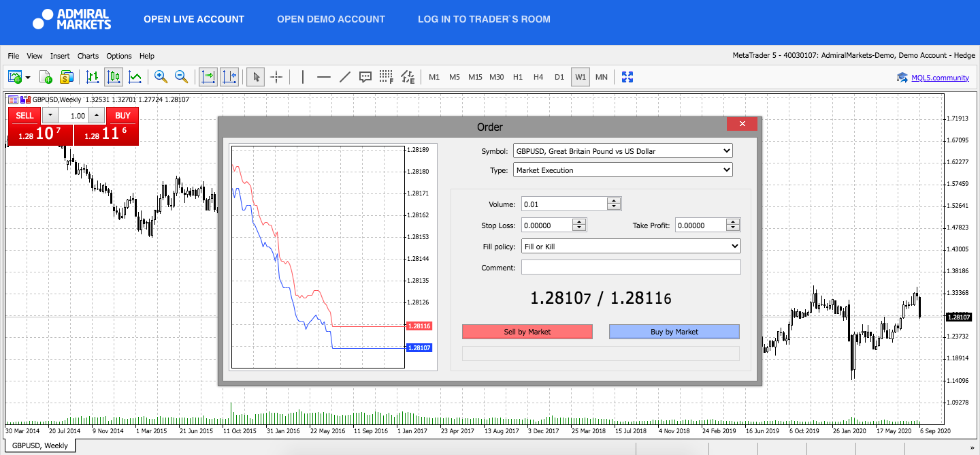This screenshot has width=980, height=455.
Task: Click the Volume 0.01 input field
Action: 564,204
